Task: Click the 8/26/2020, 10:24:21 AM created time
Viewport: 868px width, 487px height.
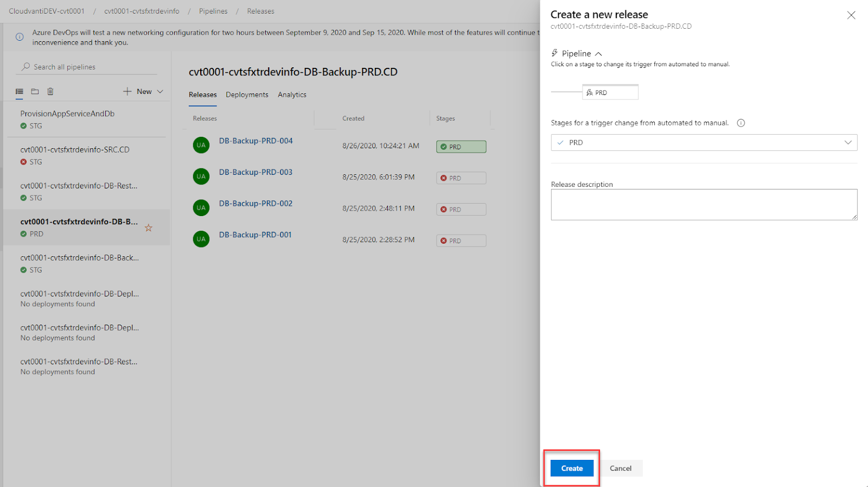Action: click(x=381, y=146)
